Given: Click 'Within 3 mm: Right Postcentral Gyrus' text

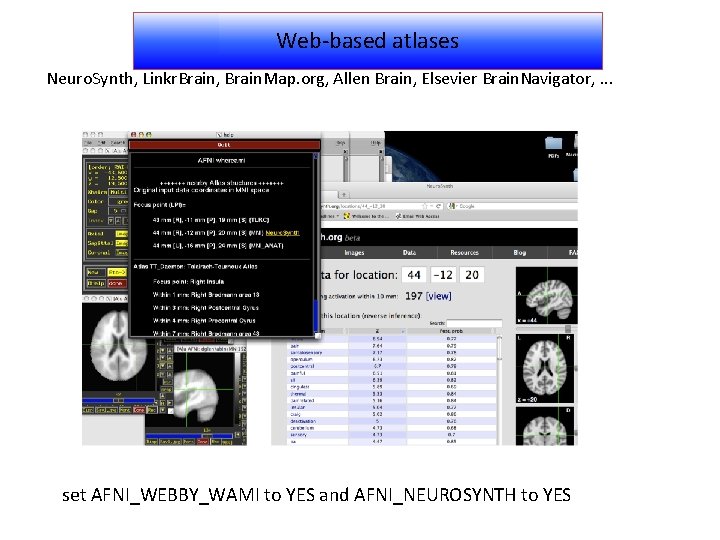Looking at the screenshot, I should tap(206, 308).
